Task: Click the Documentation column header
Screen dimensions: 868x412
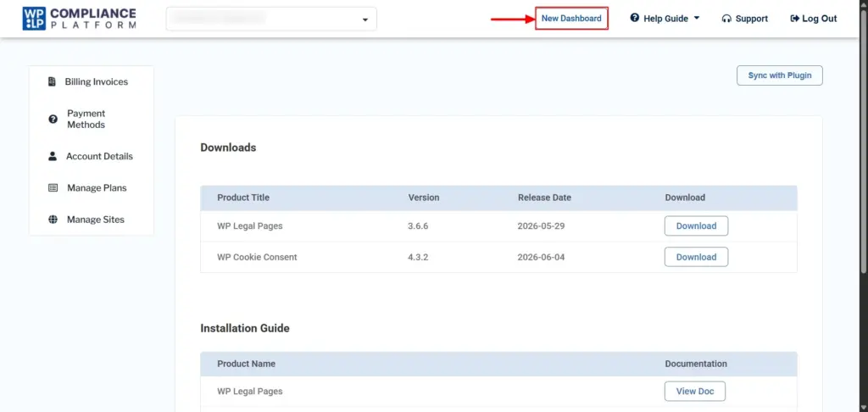Action: [696, 364]
